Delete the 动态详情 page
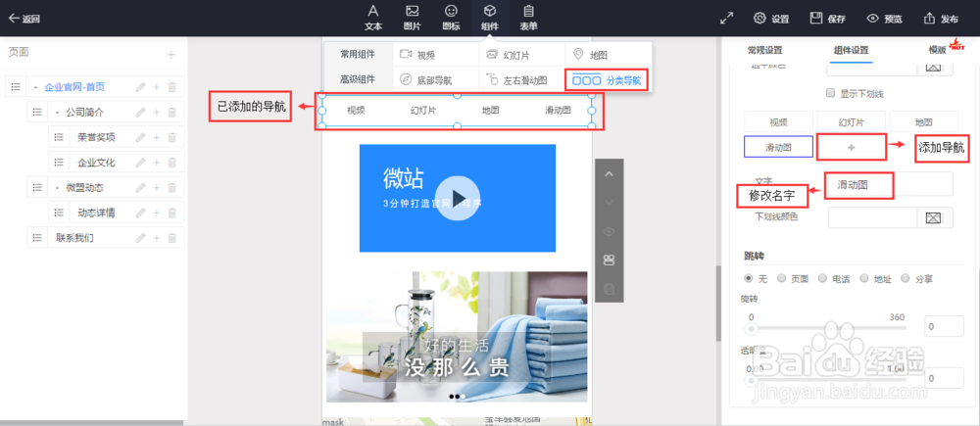Screen dimensions: 980x426 (x=172, y=213)
